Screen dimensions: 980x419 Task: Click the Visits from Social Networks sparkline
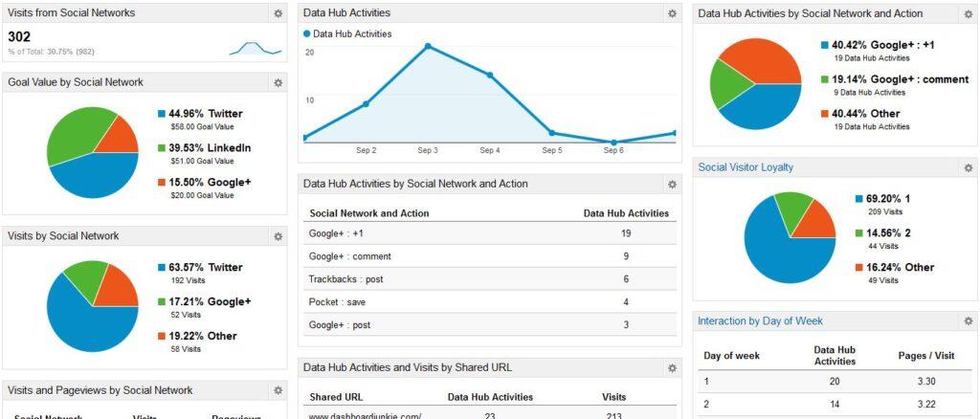pyautogui.click(x=255, y=48)
